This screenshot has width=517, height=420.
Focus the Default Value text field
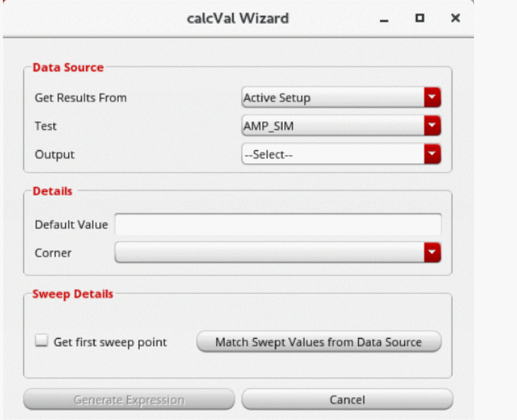[x=278, y=225]
